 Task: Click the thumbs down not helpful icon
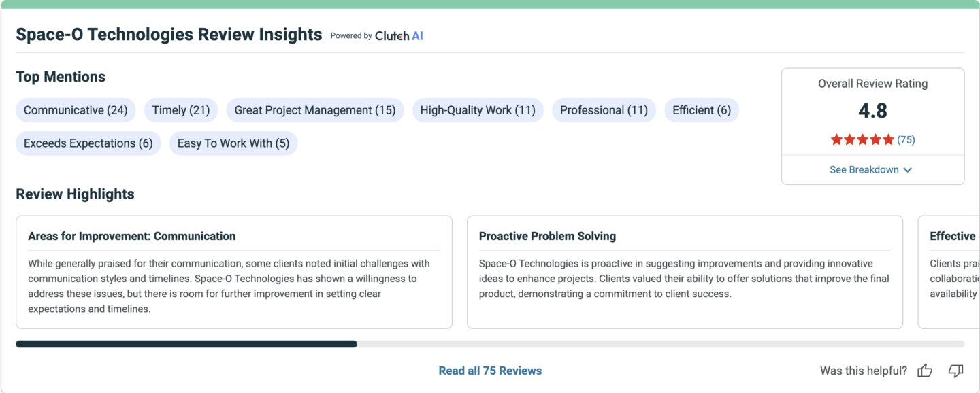coord(956,371)
